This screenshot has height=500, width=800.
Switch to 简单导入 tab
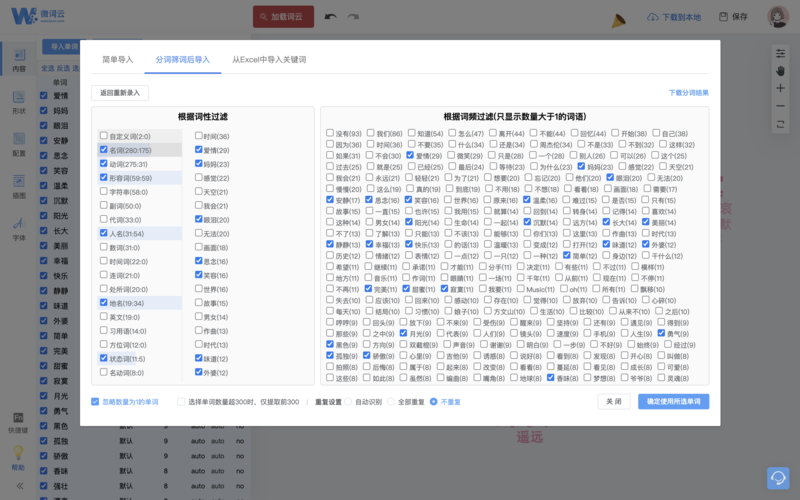[x=117, y=59]
